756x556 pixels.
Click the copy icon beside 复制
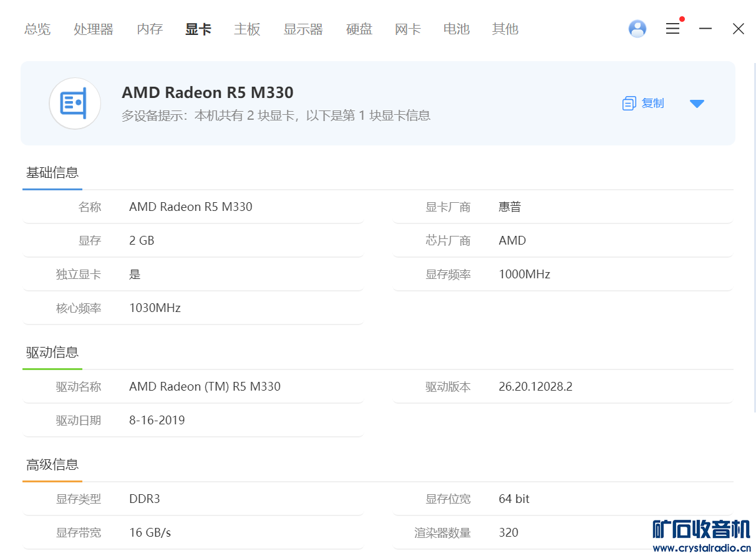629,104
